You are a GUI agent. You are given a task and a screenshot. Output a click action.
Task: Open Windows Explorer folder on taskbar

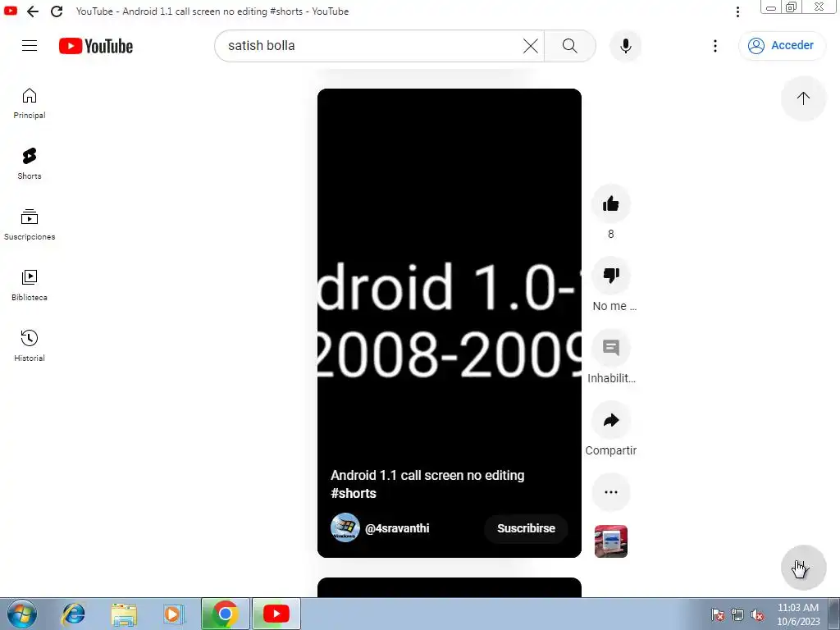tap(124, 614)
